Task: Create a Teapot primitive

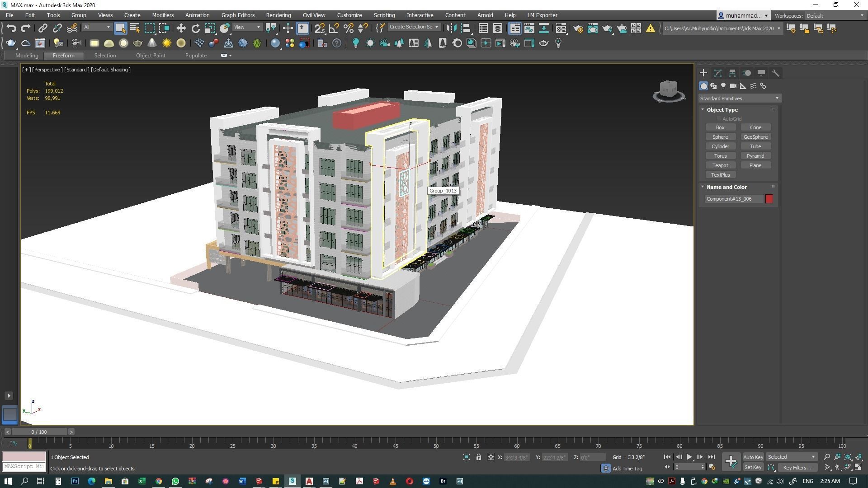Action: click(x=720, y=165)
